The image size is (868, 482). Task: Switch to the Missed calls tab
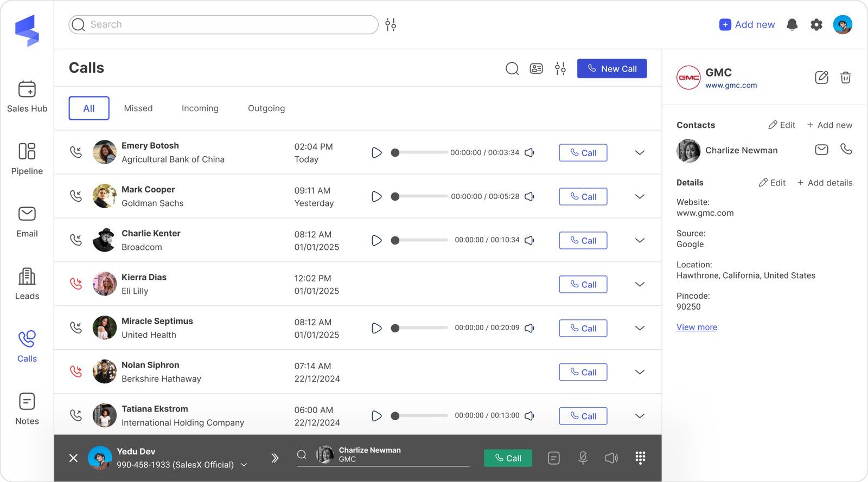point(138,108)
